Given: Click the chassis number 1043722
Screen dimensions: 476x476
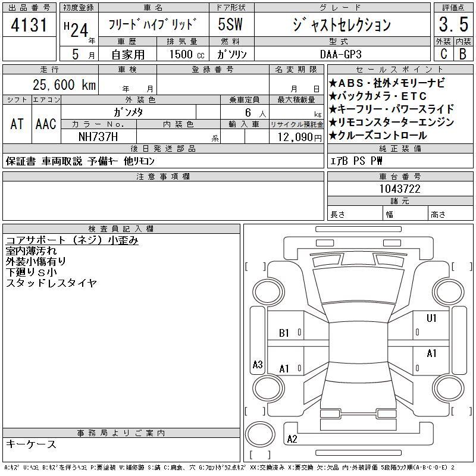Looking at the screenshot, I should pos(400,189).
